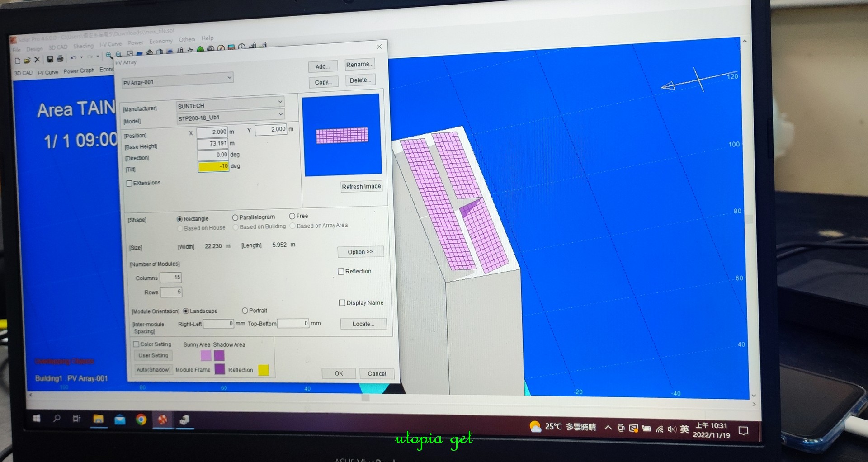Open the Manufacturer SUNTECH dropdown
Screen dimensions: 868x462
pyautogui.click(x=230, y=104)
